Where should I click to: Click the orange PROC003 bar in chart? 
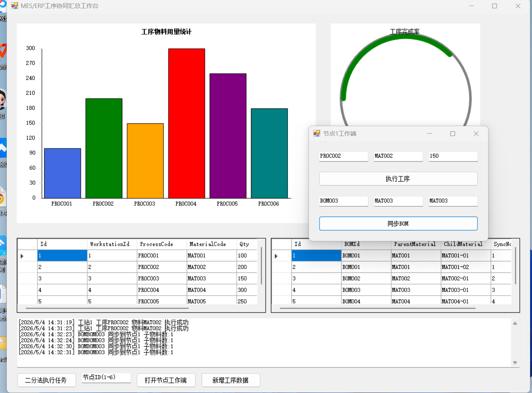145,161
